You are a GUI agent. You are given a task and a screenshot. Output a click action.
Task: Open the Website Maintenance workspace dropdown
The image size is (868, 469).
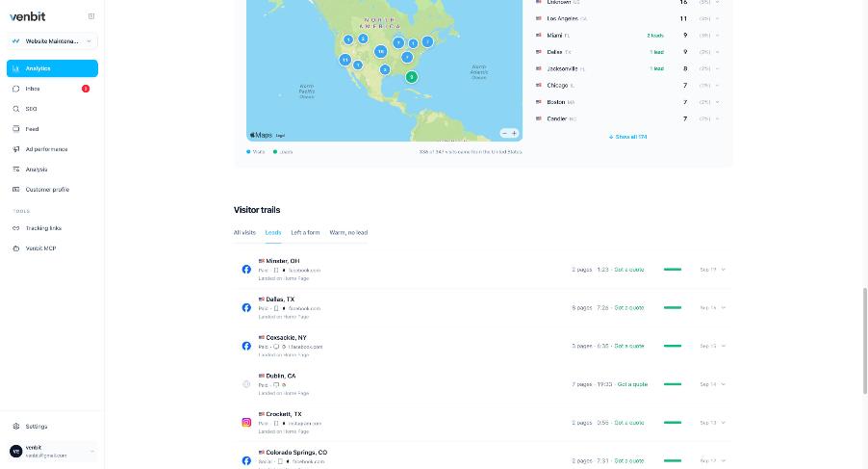(x=52, y=41)
